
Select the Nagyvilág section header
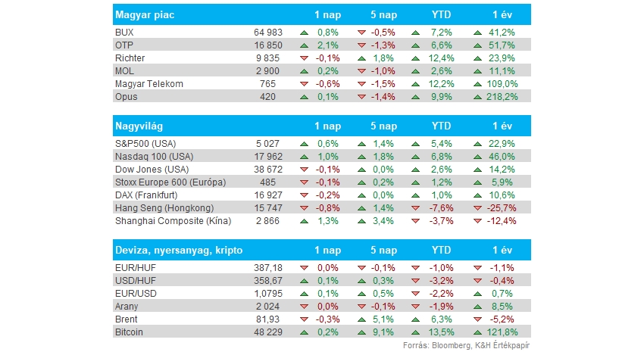(321, 126)
